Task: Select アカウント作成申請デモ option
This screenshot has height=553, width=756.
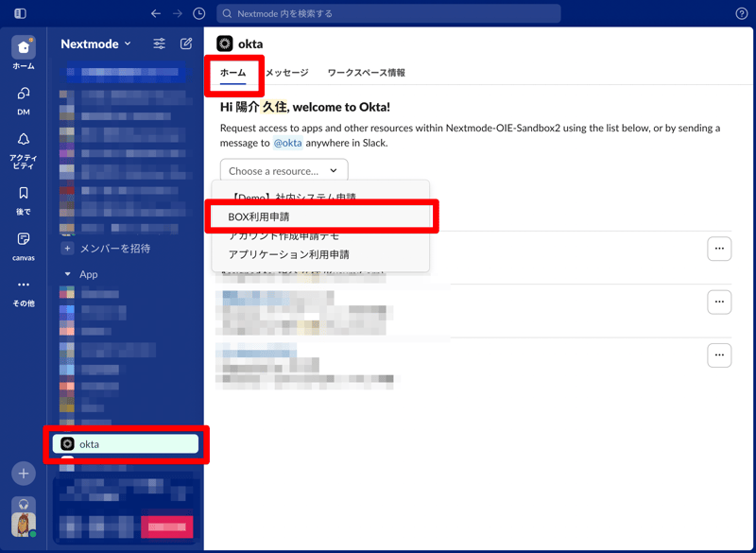Action: 320,236
